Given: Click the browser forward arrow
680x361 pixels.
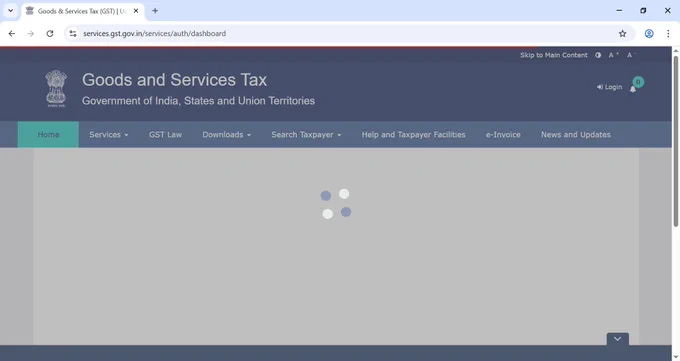Looking at the screenshot, I should coord(30,33).
